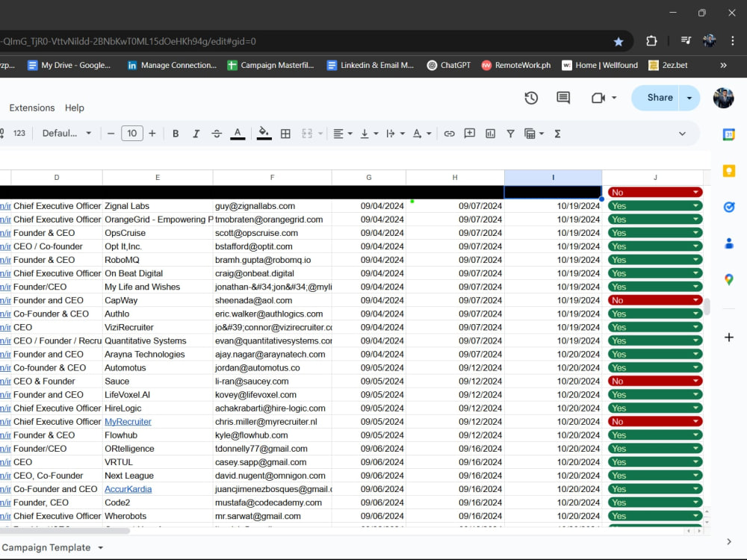
Task: Open text wrapping options
Action: [x=395, y=134]
